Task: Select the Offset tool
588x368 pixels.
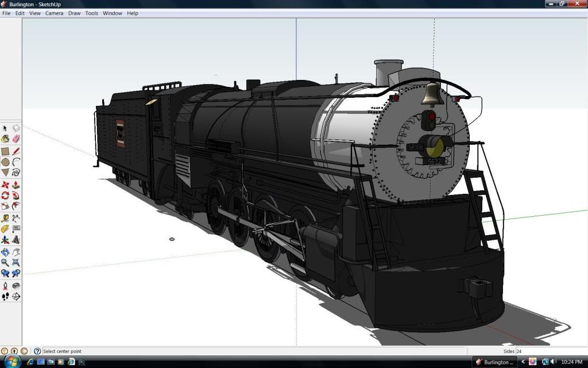Action: click(16, 206)
